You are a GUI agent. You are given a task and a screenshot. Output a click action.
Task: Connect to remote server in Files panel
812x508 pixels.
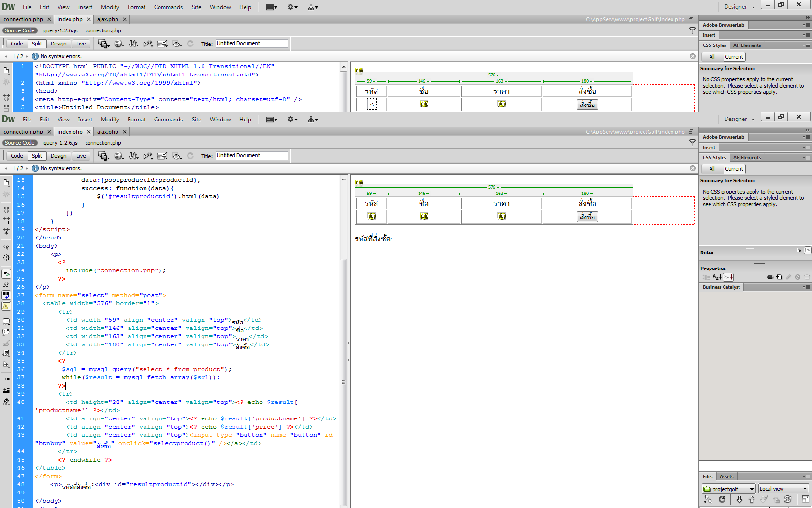click(708, 499)
